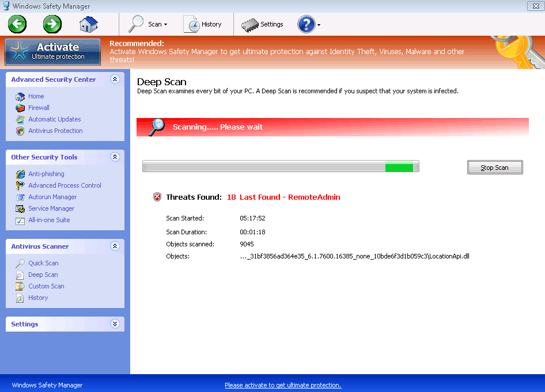Click the house Home toolbar icon
The width and height of the screenshot is (545, 392).
(88, 24)
